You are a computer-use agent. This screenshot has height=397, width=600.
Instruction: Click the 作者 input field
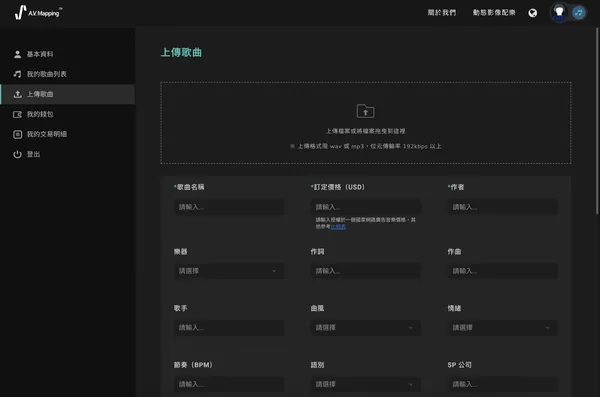502,207
